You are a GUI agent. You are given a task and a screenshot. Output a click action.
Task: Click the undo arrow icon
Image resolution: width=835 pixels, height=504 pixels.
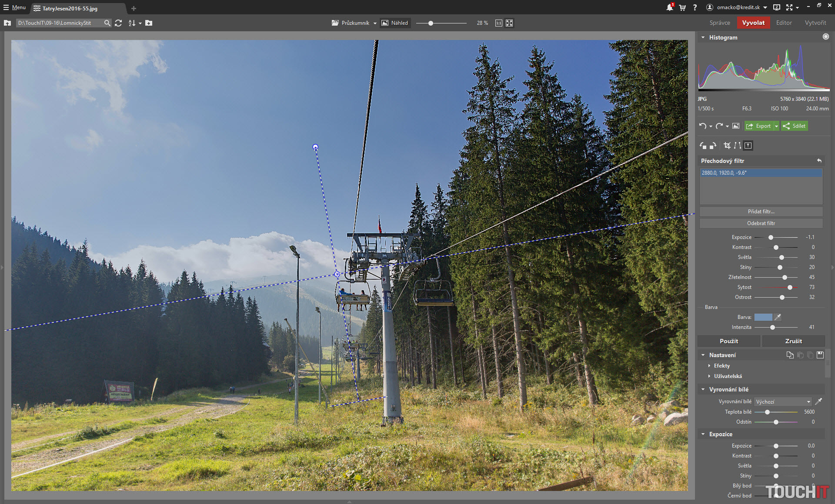[702, 126]
